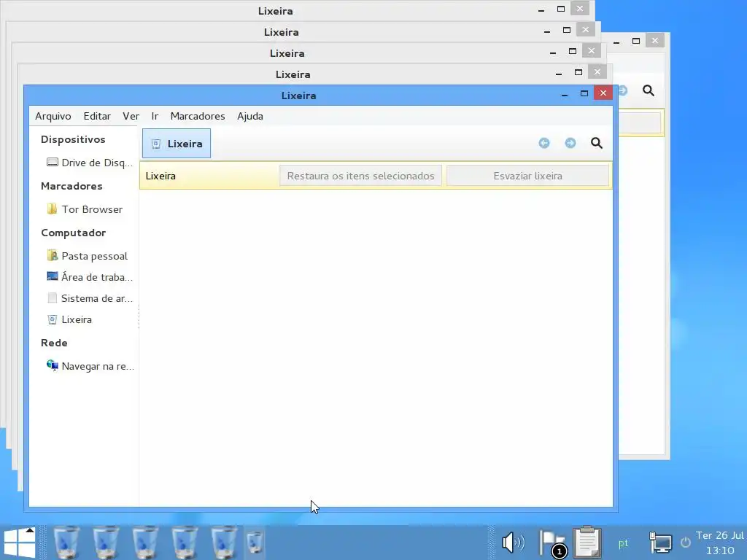Open Navegar na re... in sidebar
The height and width of the screenshot is (560, 747).
(x=90, y=366)
